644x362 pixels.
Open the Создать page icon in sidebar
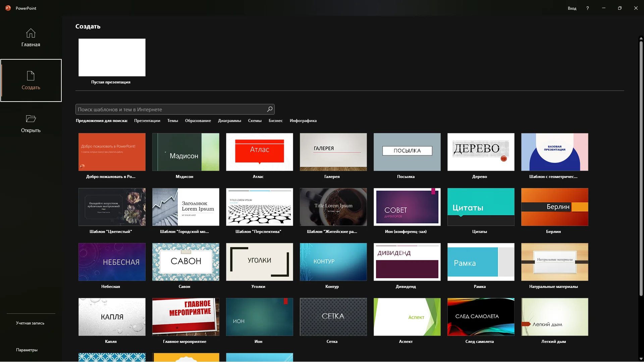coord(31,76)
